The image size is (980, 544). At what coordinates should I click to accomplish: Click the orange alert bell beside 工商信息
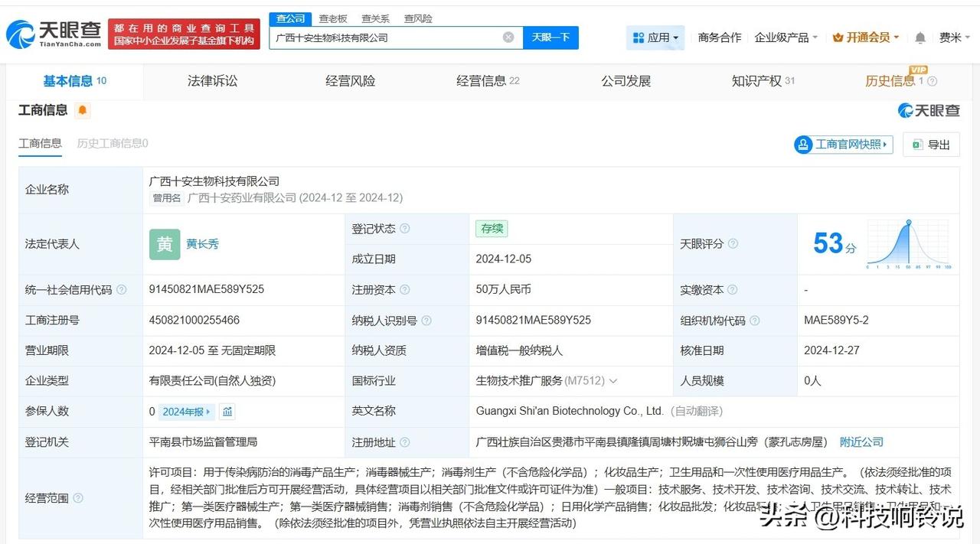82,110
